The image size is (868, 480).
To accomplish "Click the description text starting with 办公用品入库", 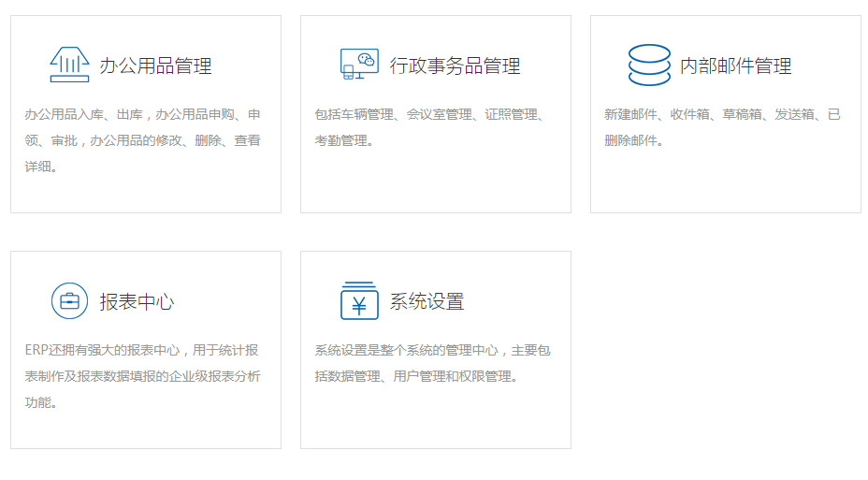I will click(x=142, y=140).
